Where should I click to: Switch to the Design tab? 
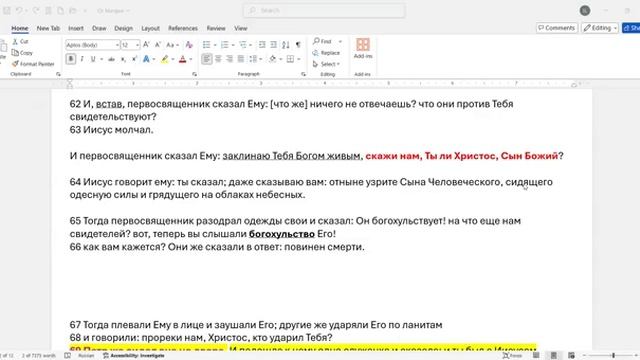[x=123, y=28]
